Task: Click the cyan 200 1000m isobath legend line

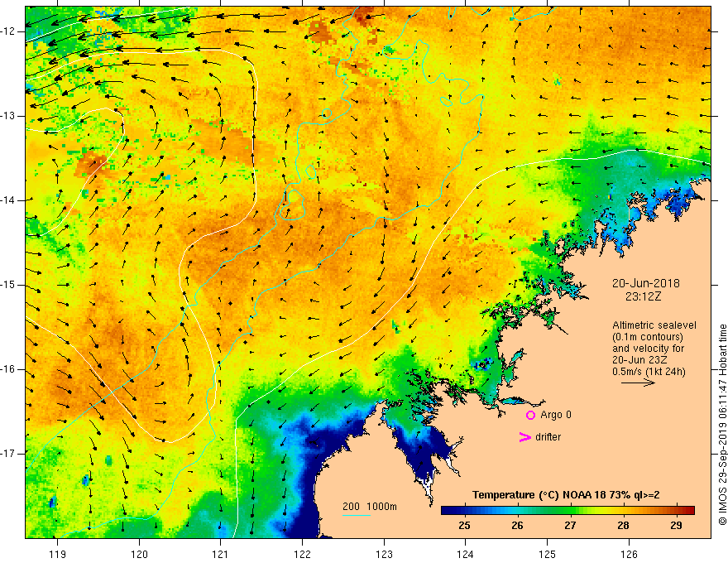Action: 357,515
